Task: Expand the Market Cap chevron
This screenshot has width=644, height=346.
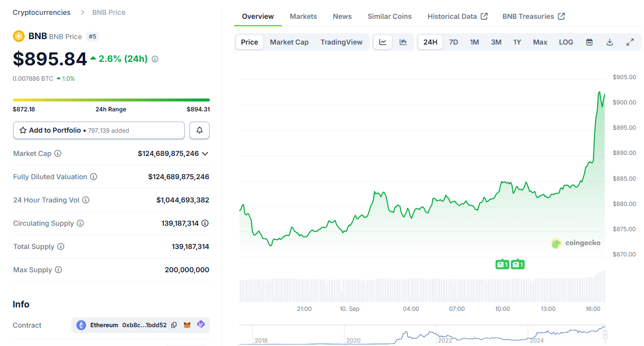Action: 205,153
